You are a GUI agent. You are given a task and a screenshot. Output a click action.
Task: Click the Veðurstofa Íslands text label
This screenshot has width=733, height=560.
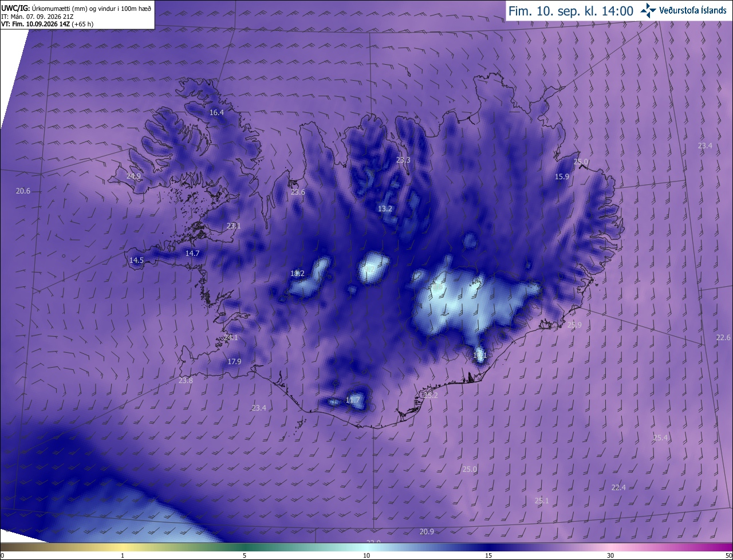point(693,10)
